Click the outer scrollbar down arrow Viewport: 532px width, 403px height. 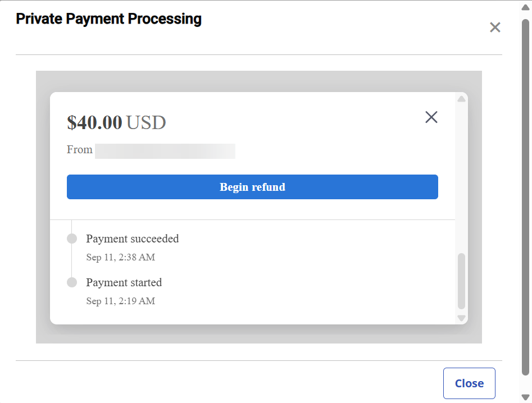pyautogui.click(x=526, y=397)
